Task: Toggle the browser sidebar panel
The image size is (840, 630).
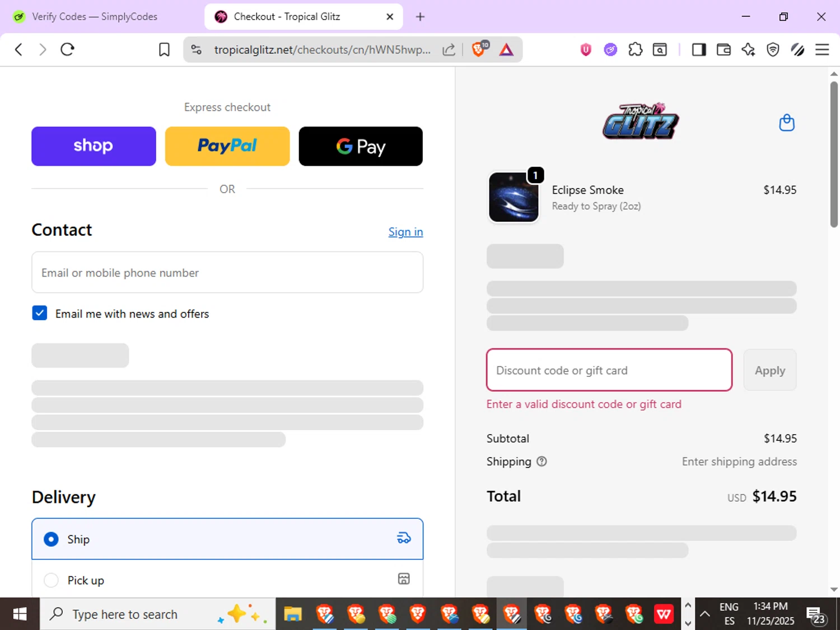Action: (699, 50)
